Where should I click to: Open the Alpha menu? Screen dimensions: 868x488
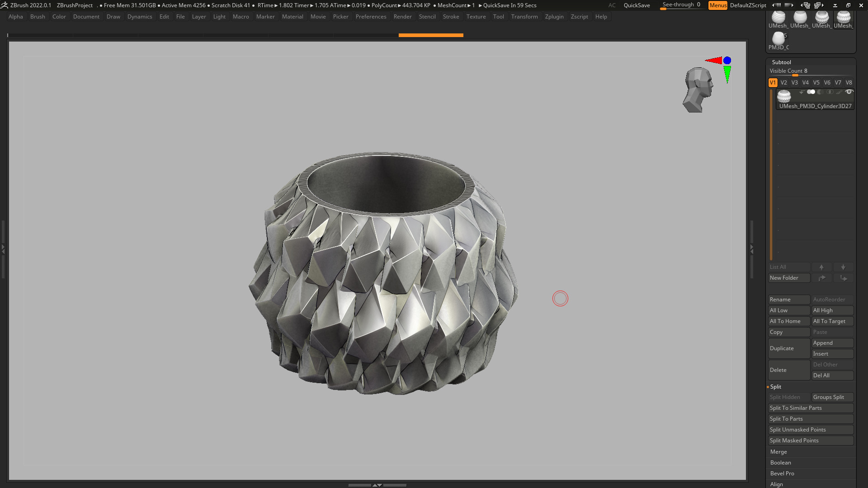pyautogui.click(x=15, y=17)
